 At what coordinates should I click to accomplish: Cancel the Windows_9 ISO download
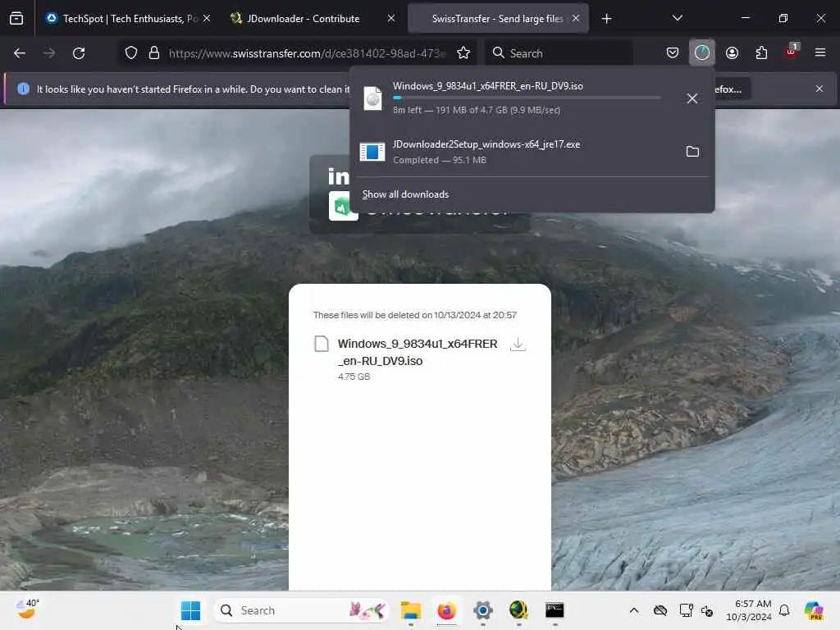(x=692, y=98)
